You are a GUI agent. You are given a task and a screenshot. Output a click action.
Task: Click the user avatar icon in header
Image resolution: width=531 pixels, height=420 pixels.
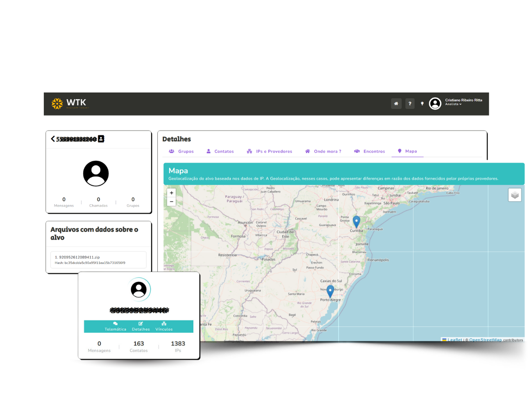click(x=435, y=104)
